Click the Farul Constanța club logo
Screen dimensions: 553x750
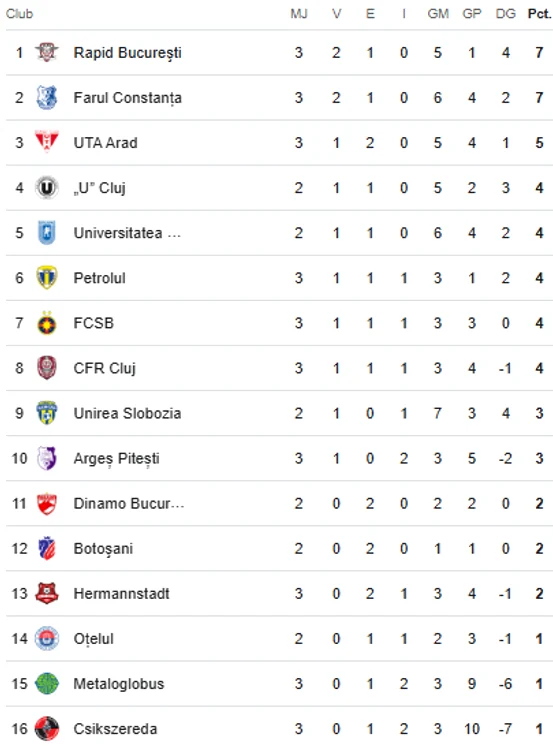[x=47, y=98]
